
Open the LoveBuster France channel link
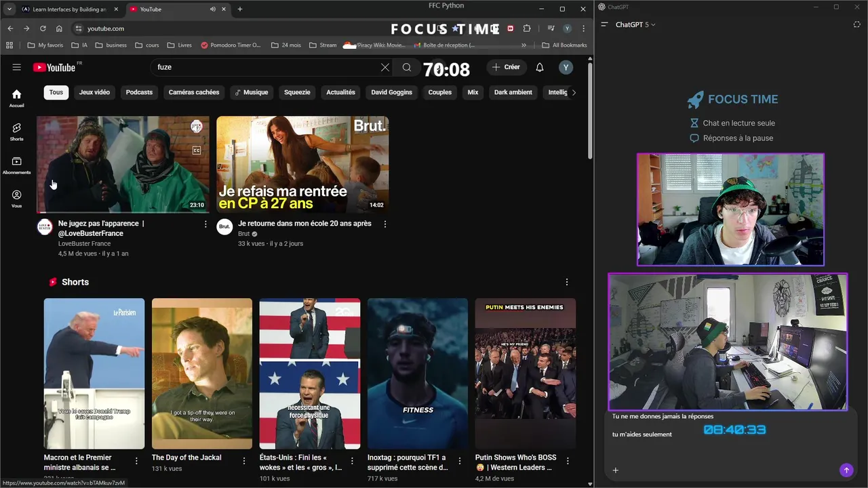point(84,243)
